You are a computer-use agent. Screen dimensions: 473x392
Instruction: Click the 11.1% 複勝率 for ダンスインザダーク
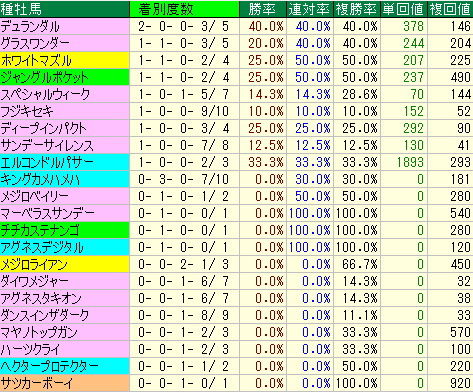tap(360, 315)
